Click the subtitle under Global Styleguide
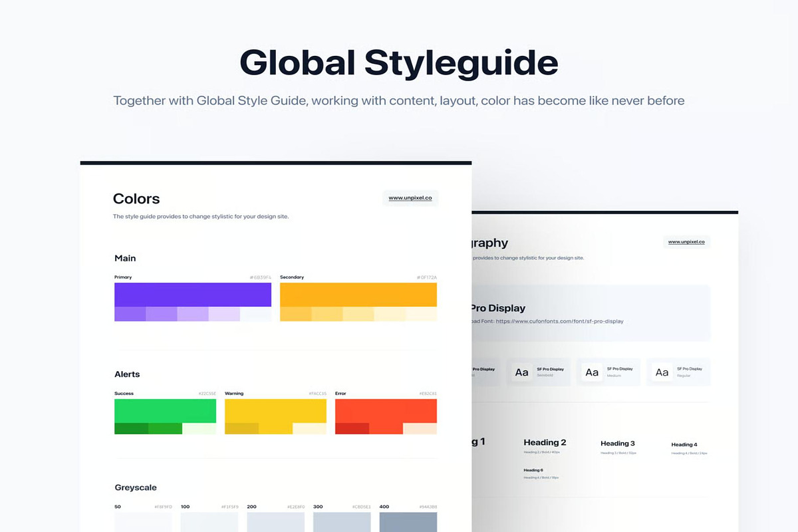 point(399,101)
